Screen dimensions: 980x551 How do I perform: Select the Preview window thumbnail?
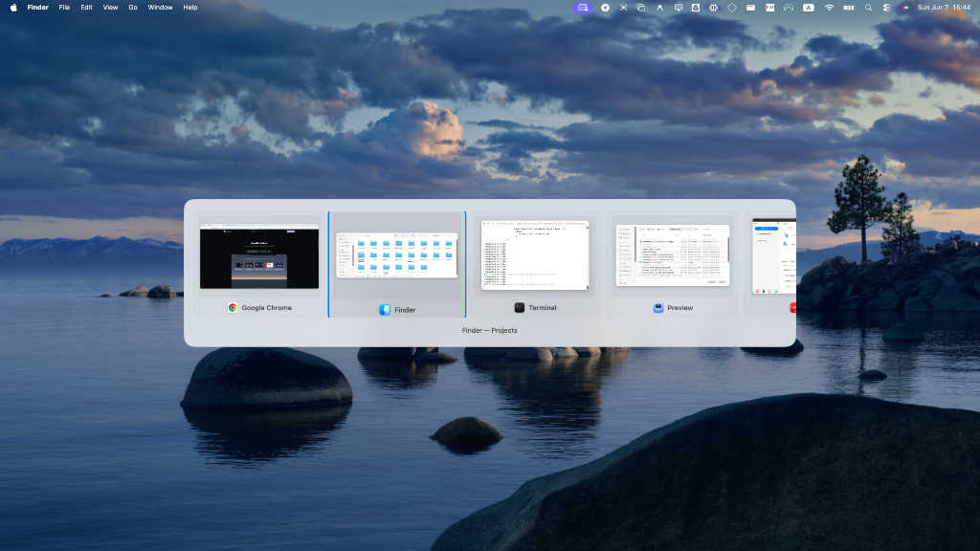673,255
